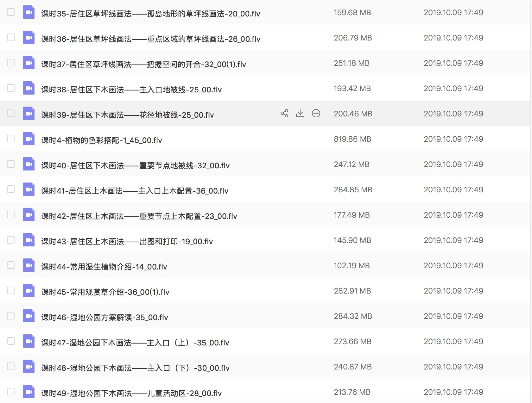
Task: Click the video file icon for 课时38
Action: [29, 88]
